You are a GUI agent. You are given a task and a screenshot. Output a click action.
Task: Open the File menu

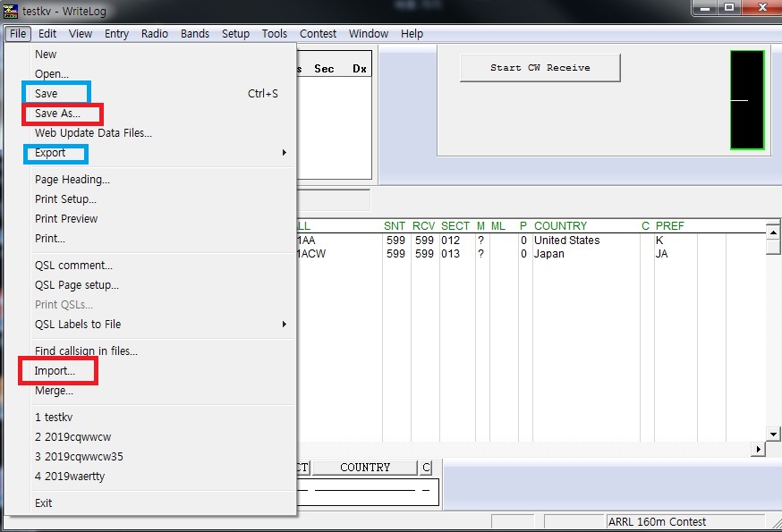tap(18, 33)
